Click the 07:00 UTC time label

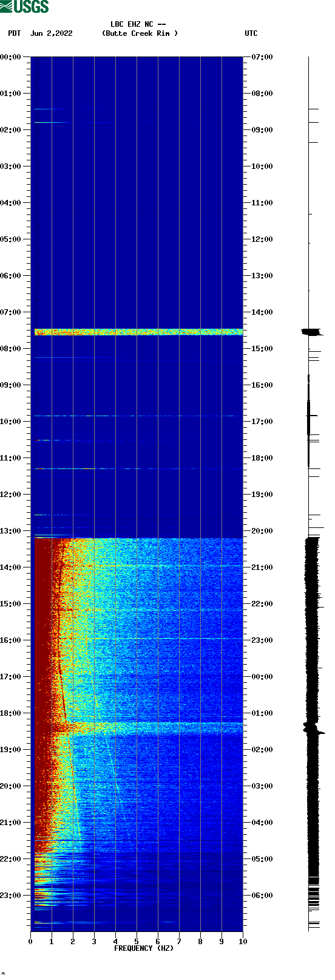coord(262,57)
